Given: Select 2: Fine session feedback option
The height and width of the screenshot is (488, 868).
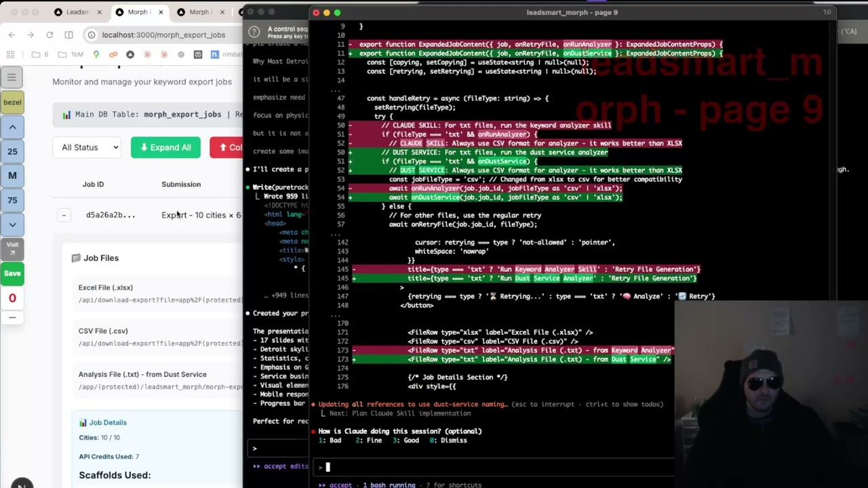Looking at the screenshot, I should [x=369, y=441].
